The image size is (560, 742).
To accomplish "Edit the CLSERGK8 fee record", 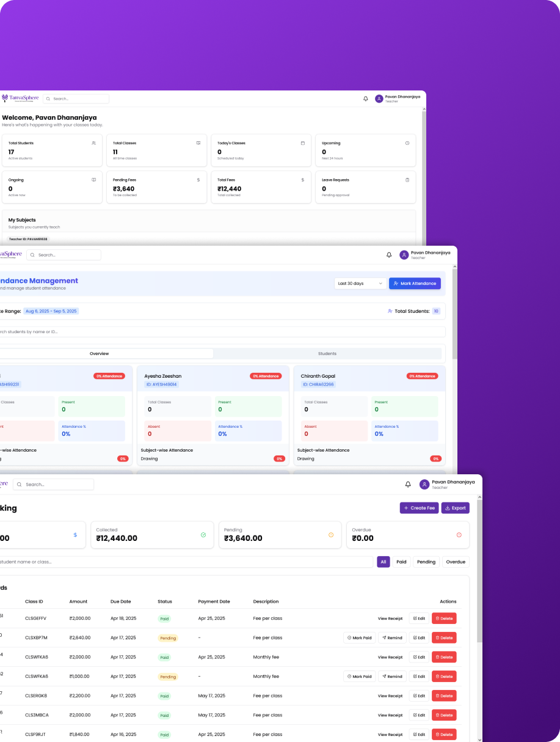I will pyautogui.click(x=419, y=696).
